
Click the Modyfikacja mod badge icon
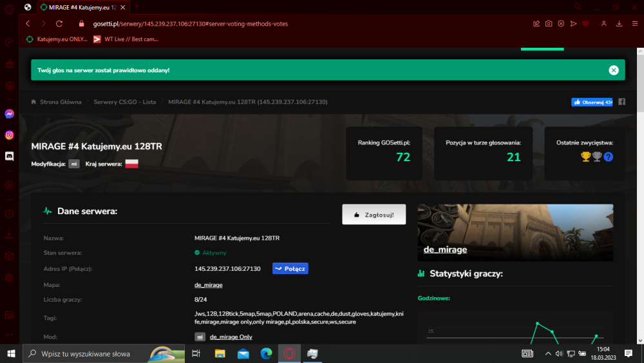coord(74,164)
